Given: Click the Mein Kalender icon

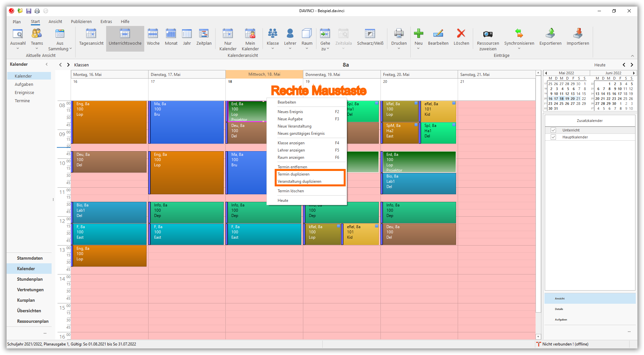Looking at the screenshot, I should click(x=250, y=34).
